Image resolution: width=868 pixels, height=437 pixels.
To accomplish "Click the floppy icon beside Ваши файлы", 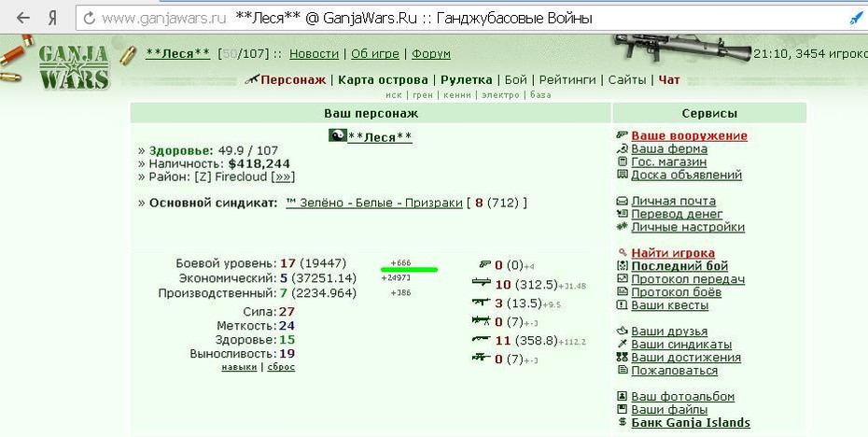I will click(x=622, y=409).
